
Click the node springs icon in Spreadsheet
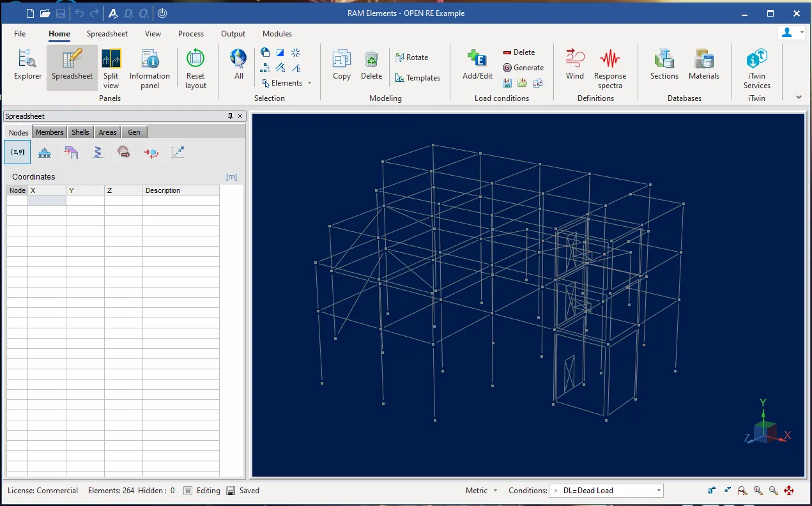point(98,152)
